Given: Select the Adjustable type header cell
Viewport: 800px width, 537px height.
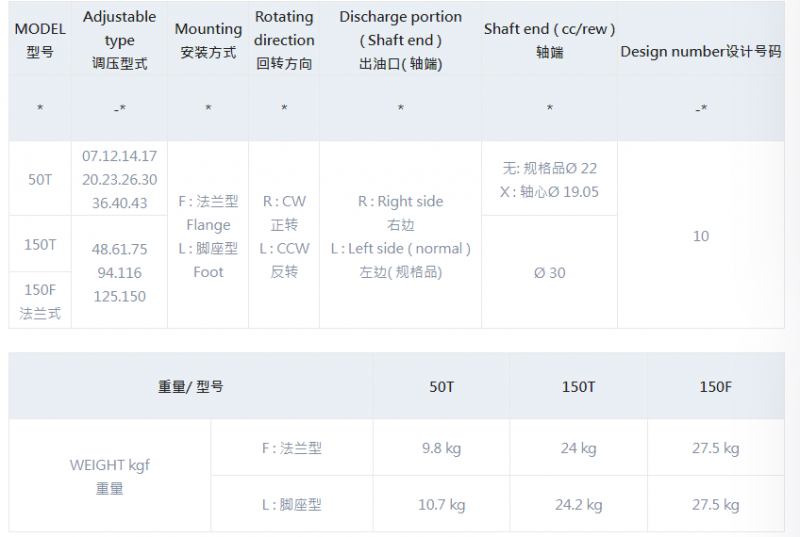Looking at the screenshot, I should (x=119, y=40).
